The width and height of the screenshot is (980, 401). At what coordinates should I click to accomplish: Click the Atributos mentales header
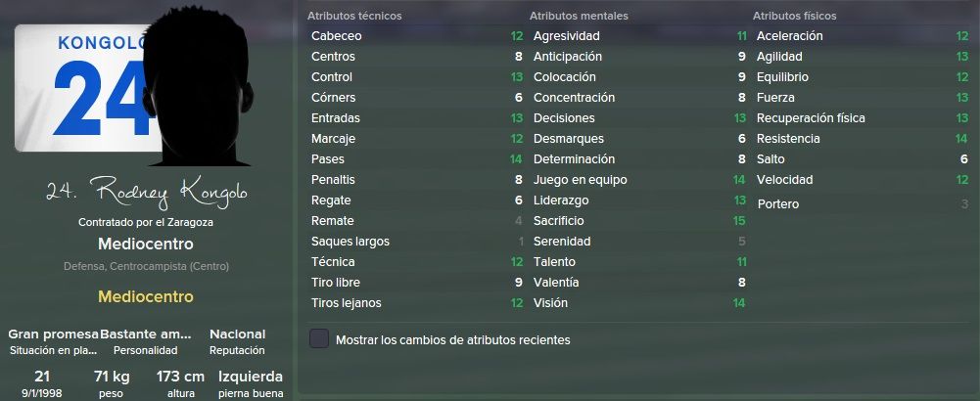pyautogui.click(x=579, y=16)
